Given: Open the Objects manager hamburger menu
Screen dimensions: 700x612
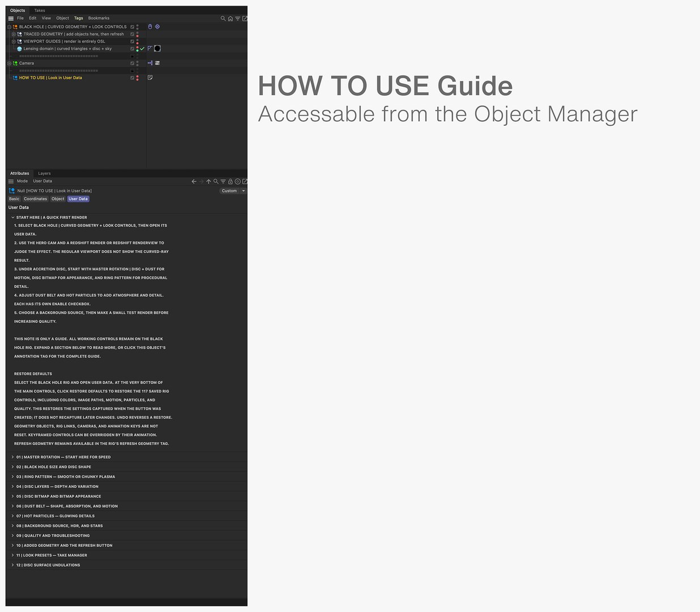Looking at the screenshot, I should 11,19.
